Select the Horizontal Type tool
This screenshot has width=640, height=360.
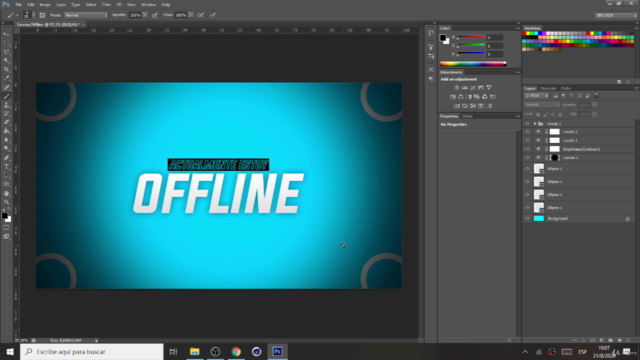click(7, 167)
